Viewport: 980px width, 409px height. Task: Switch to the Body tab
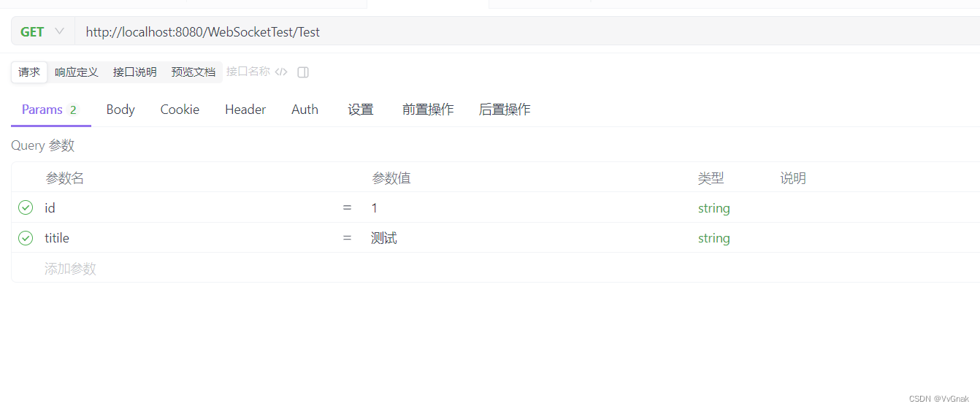[120, 110]
